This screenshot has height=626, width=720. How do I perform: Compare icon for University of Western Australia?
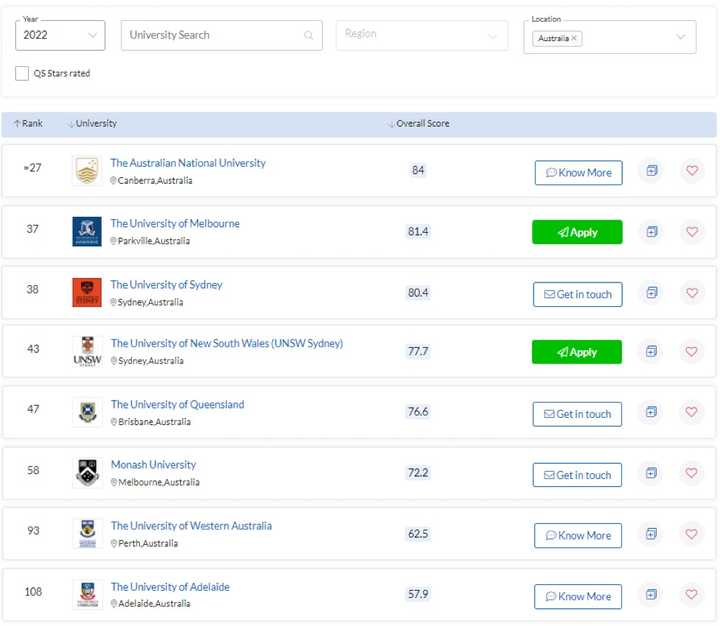click(651, 534)
